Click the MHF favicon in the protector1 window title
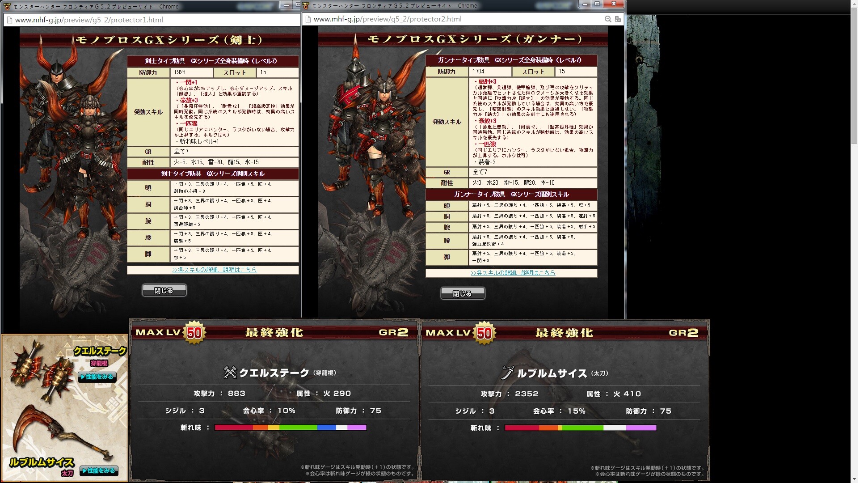Viewport: 868px width, 483px height. (7, 6)
